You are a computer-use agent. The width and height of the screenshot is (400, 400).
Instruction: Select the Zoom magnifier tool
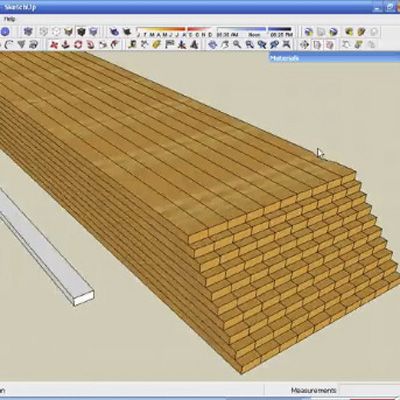point(237,44)
